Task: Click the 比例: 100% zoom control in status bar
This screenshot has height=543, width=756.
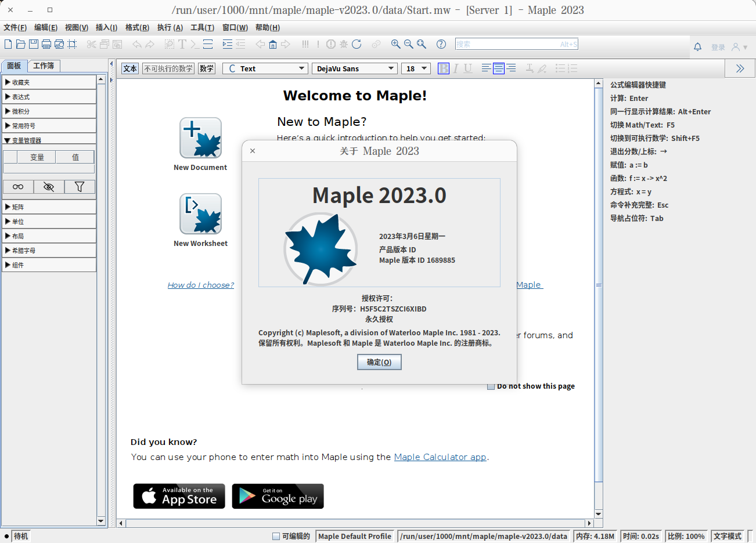Action: pos(687,536)
